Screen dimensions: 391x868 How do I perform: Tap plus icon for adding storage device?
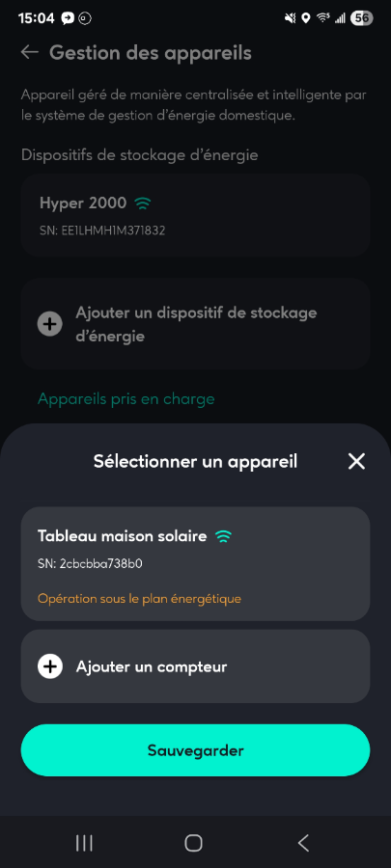click(x=50, y=324)
